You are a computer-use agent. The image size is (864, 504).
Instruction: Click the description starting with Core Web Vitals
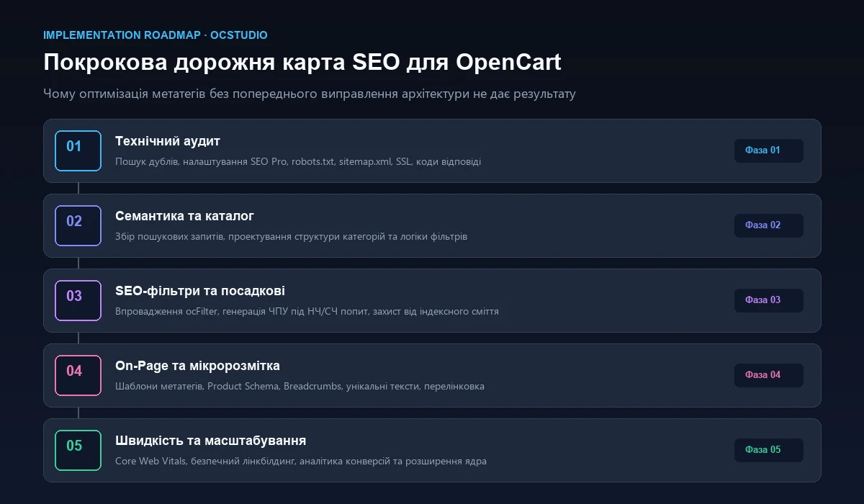click(301, 462)
